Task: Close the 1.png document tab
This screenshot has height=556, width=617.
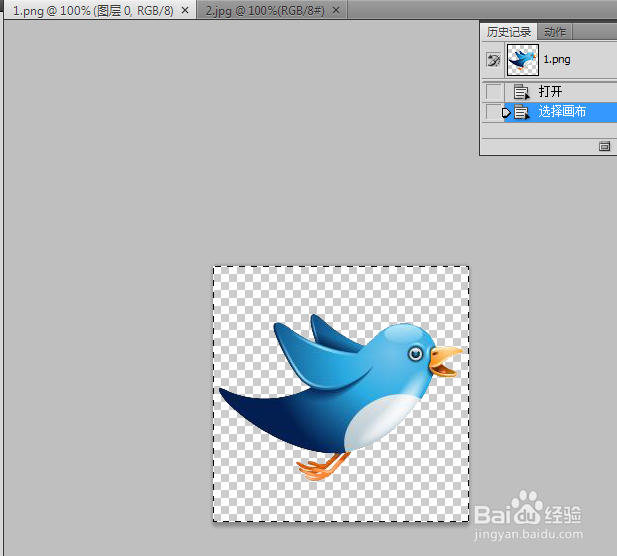Action: pos(185,11)
